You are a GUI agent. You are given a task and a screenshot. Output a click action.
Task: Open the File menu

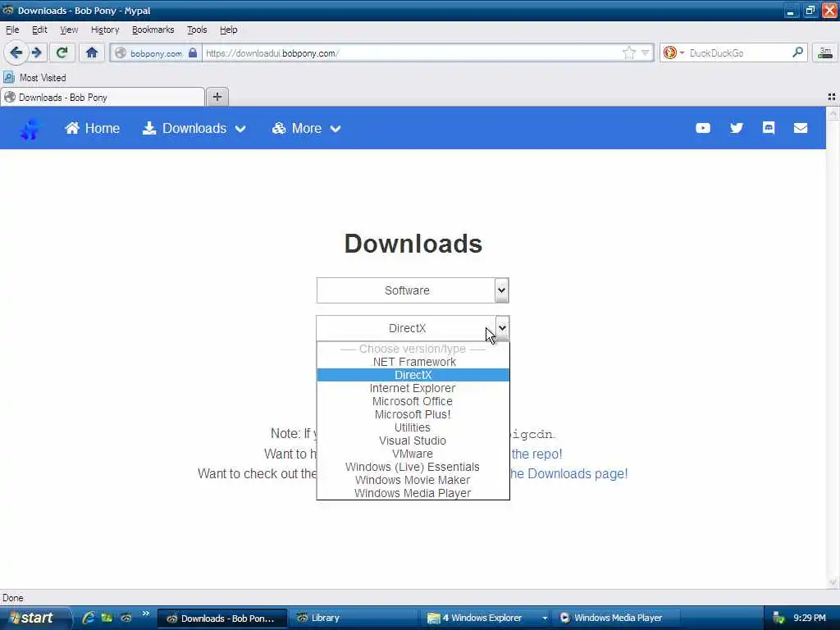[x=12, y=30]
